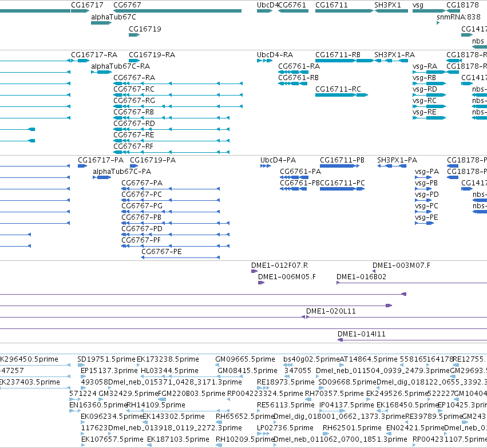Viewport: 487px width, 448px height.
Task: Select protein alphaTub67C-PA label
Action: tap(122, 172)
